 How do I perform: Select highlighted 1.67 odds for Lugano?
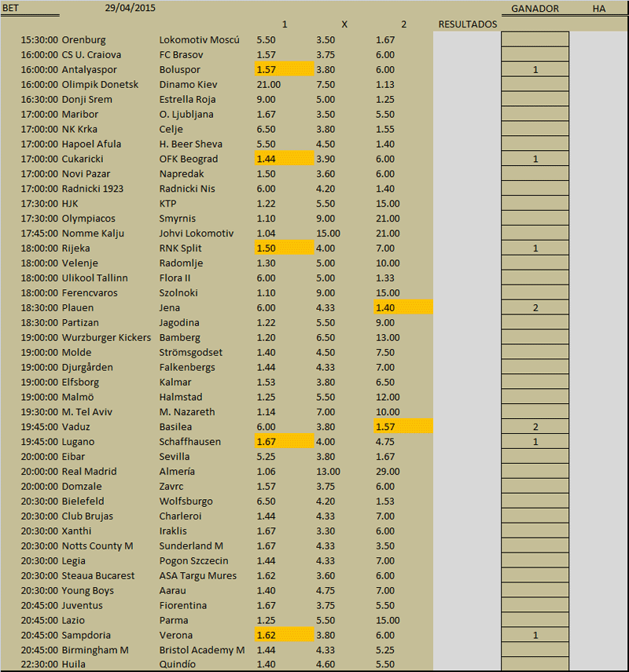[x=285, y=442]
